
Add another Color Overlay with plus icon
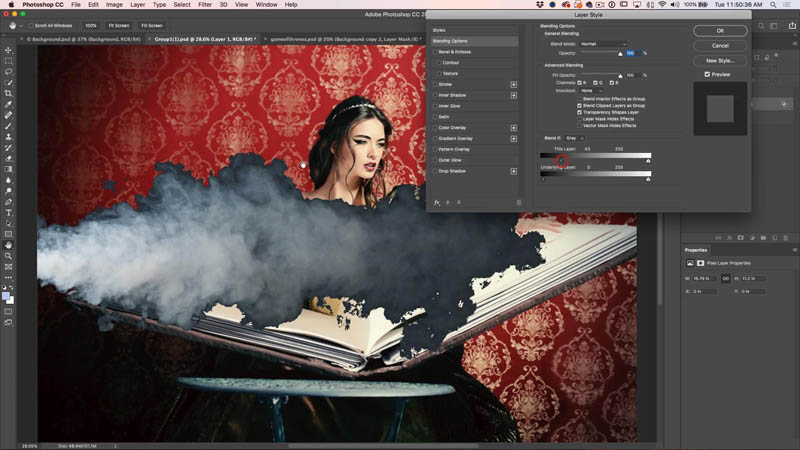(x=513, y=128)
